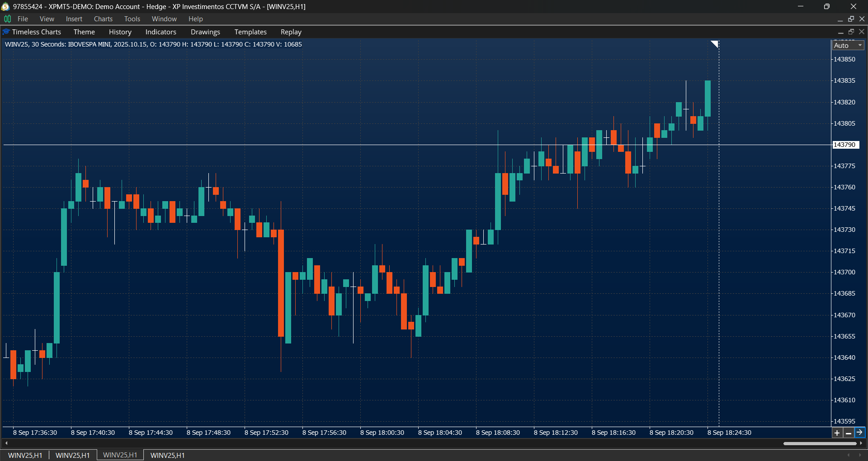Viewport: 868px width, 461px height.
Task: Click the horizontal scrollbar thumb
Action: point(820,443)
